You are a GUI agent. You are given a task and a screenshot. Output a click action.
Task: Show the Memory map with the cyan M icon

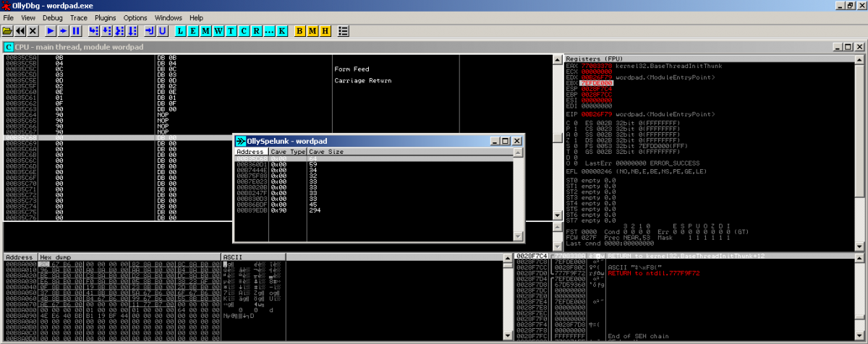[x=206, y=31]
